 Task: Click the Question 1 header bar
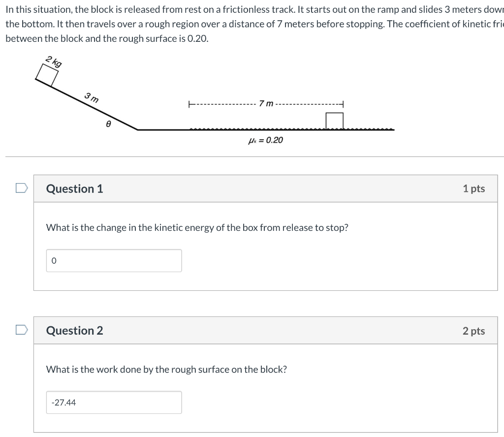266,188
